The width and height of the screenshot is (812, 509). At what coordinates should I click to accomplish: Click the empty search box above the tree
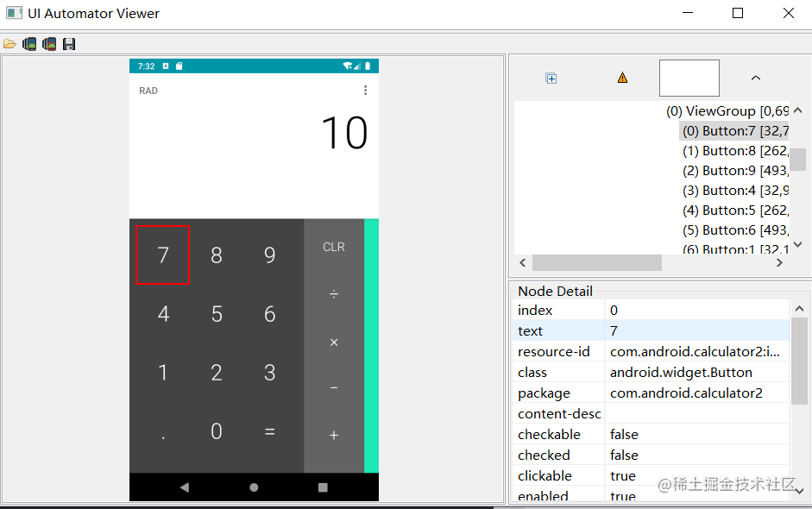pos(689,78)
